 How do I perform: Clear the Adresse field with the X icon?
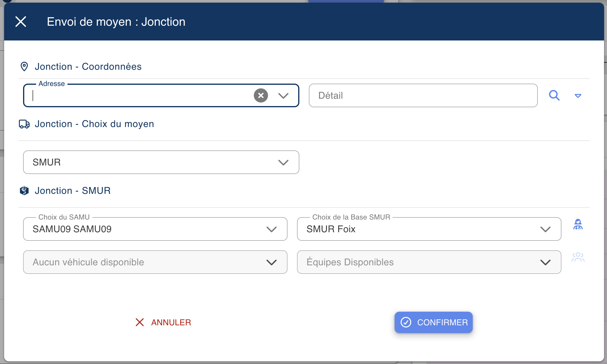[x=261, y=95]
